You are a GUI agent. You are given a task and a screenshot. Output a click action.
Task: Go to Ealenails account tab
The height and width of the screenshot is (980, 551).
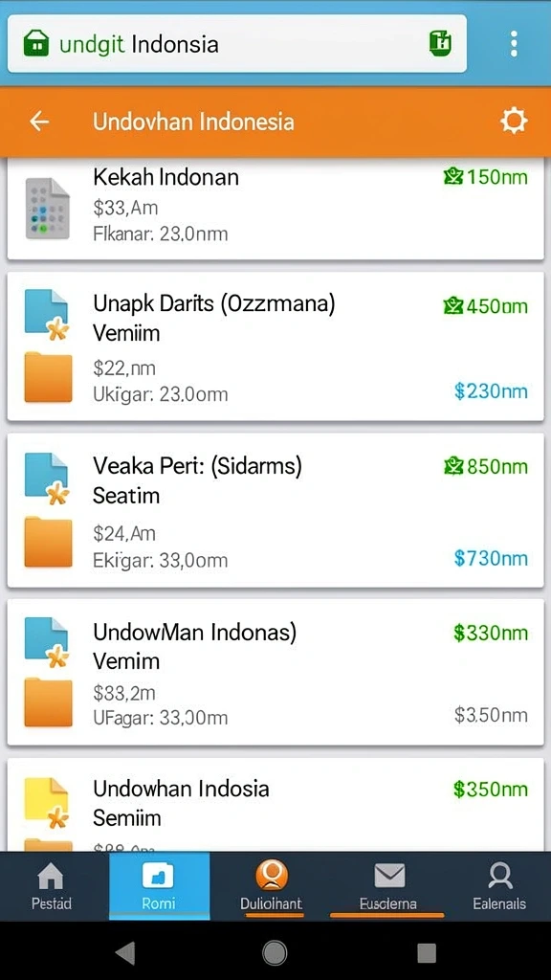(499, 886)
